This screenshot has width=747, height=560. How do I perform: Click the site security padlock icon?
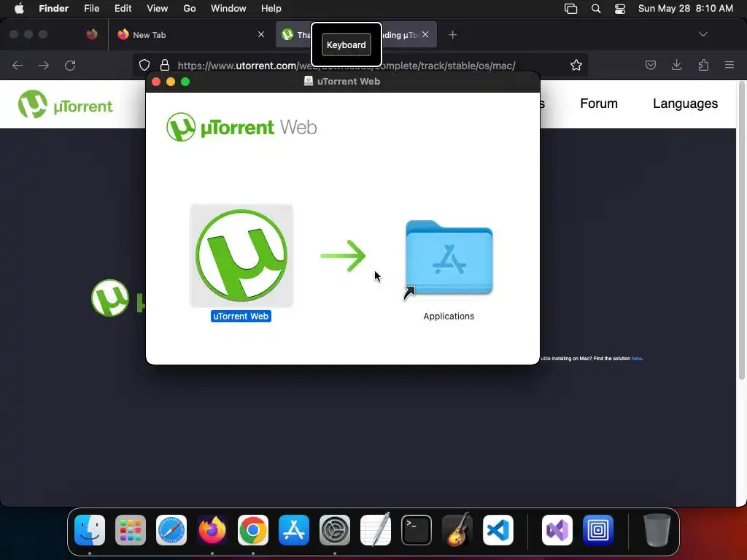coord(165,65)
